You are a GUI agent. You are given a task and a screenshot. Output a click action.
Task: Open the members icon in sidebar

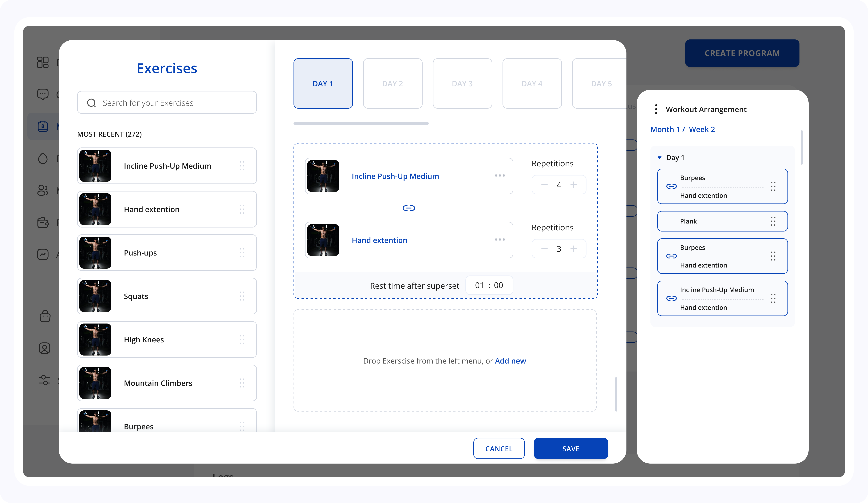click(43, 190)
